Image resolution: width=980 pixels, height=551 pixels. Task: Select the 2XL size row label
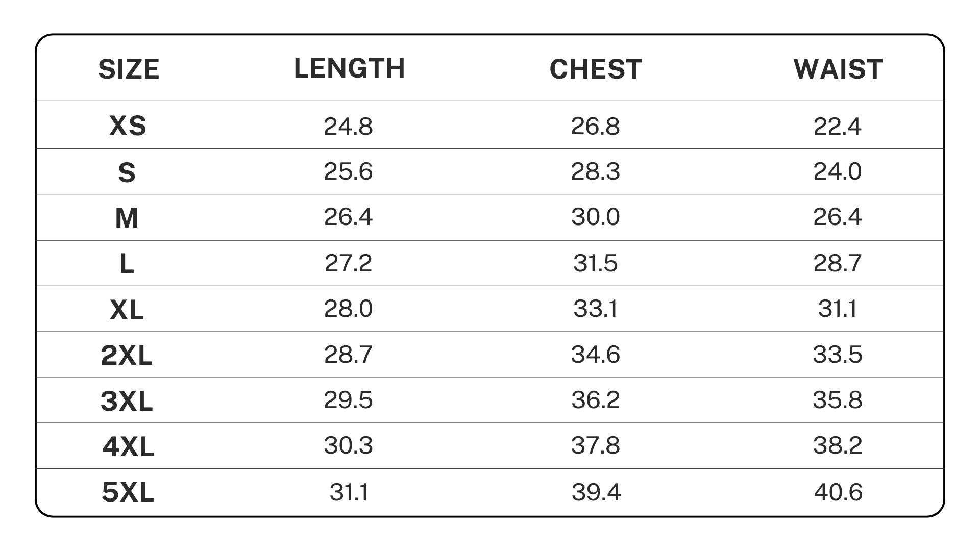click(x=127, y=355)
